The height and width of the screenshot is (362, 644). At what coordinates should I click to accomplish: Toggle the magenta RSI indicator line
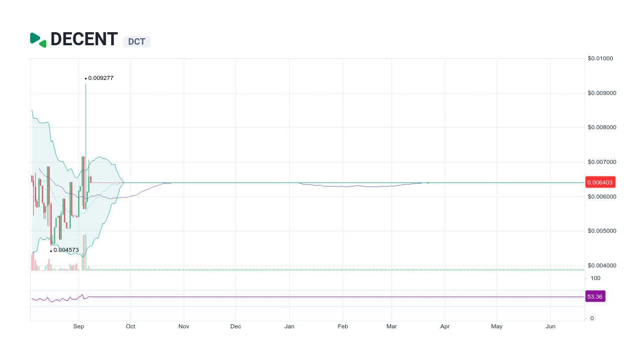[x=302, y=297]
